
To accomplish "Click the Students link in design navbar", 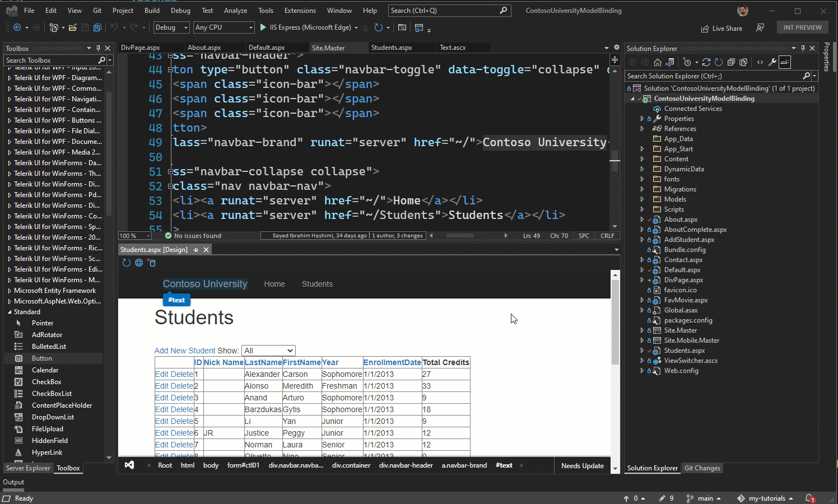I will pos(317,284).
